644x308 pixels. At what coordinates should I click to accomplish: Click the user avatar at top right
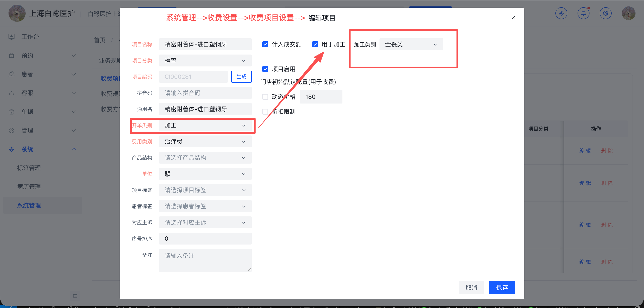click(628, 13)
